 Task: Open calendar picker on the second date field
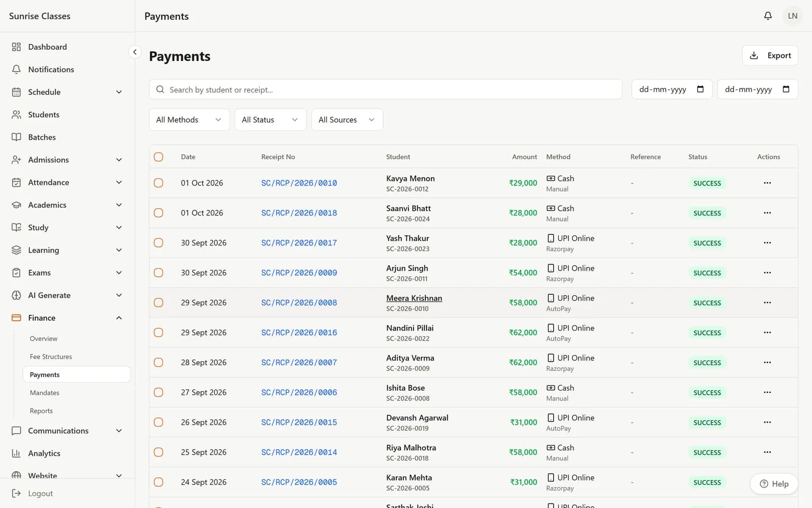point(786,89)
